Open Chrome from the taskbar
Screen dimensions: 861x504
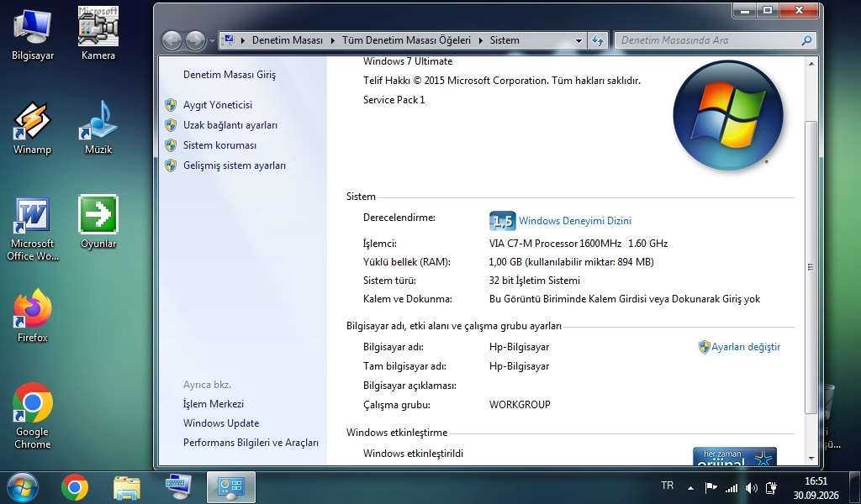[75, 487]
